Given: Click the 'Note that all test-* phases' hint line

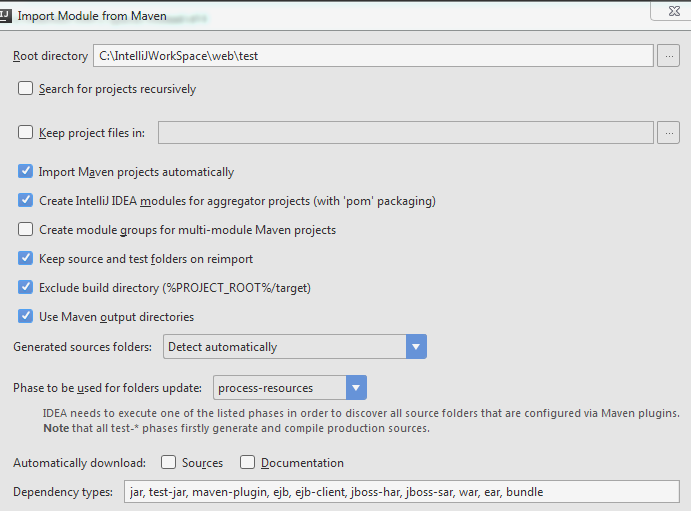Looking at the screenshot, I should (x=236, y=428).
